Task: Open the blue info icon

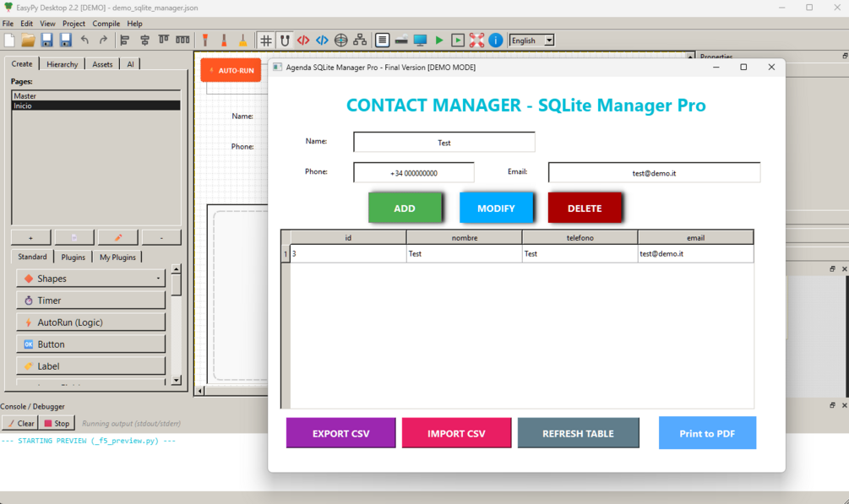Action: pyautogui.click(x=495, y=40)
